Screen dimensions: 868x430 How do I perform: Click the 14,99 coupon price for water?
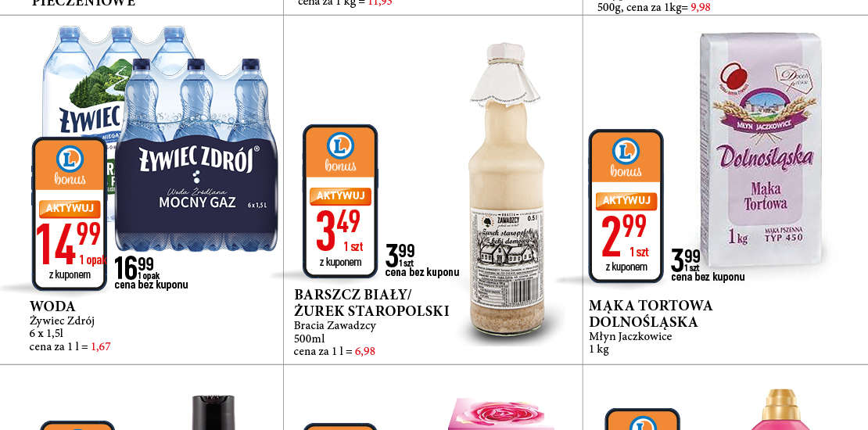(x=69, y=243)
